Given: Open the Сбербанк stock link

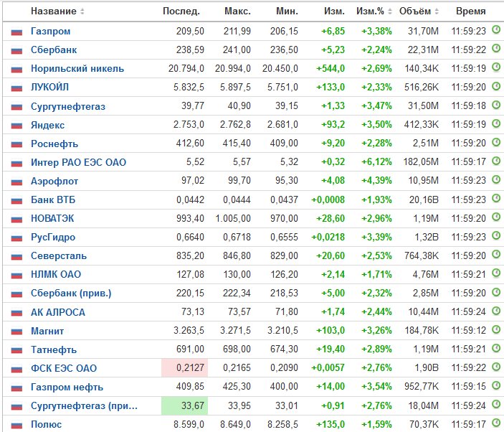Looking at the screenshot, I should 54,50.
